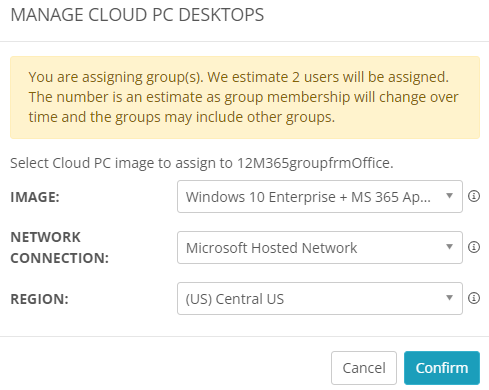Click the 'Manage Cloud PC Desktops' title
The image size is (489, 390).
137,15
